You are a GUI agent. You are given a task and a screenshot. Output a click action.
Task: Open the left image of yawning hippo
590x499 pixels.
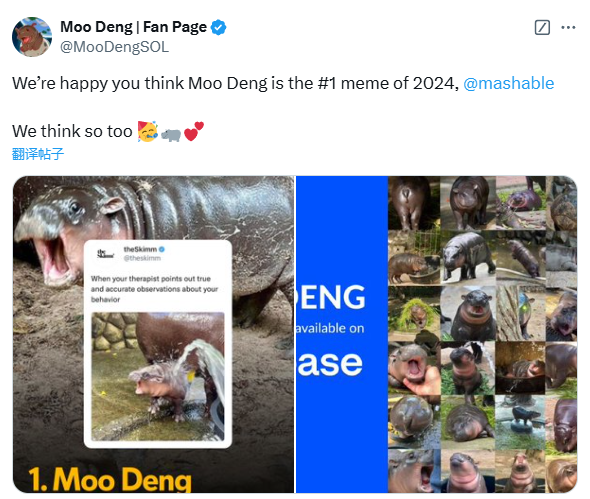pos(154,334)
